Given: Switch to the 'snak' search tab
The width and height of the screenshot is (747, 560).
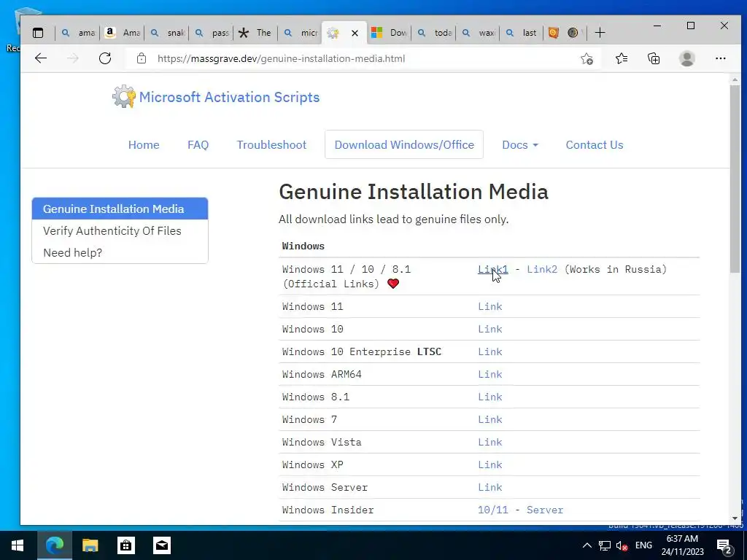Looking at the screenshot, I should tap(167, 33).
